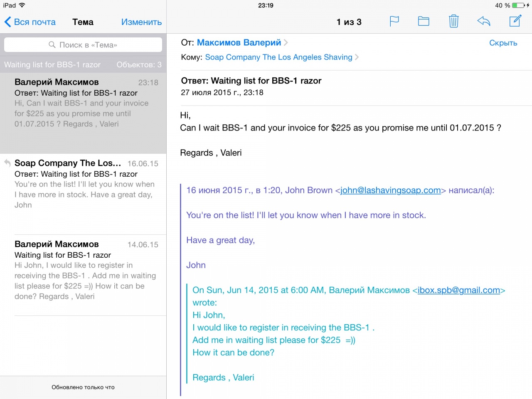Tap the date 27 июля 2015 г., 23:18
The height and width of the screenshot is (399, 532).
222,92
